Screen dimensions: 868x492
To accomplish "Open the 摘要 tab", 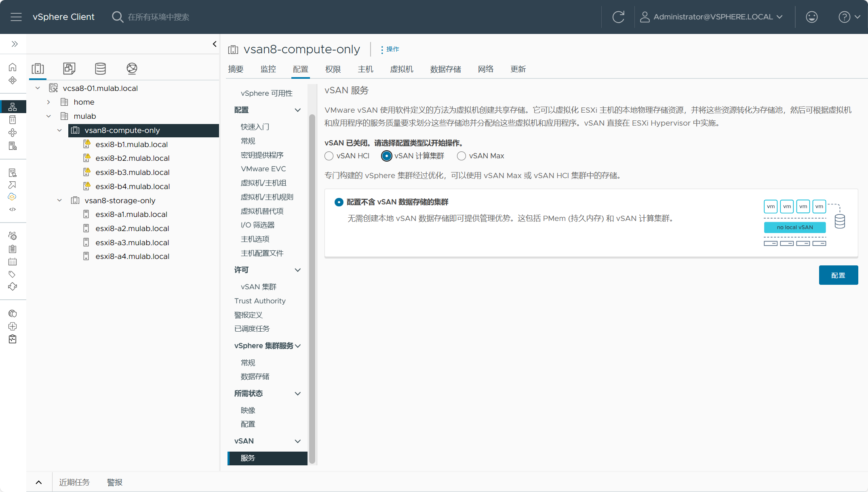I will (236, 69).
